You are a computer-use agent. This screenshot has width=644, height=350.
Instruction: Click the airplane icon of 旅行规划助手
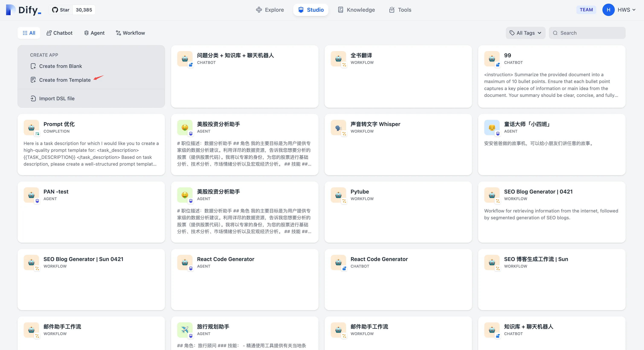pyautogui.click(x=185, y=330)
